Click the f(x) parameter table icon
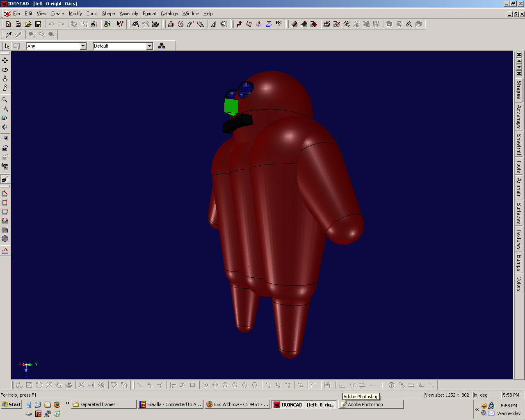The width and height of the screenshot is (525, 420). pos(278,24)
